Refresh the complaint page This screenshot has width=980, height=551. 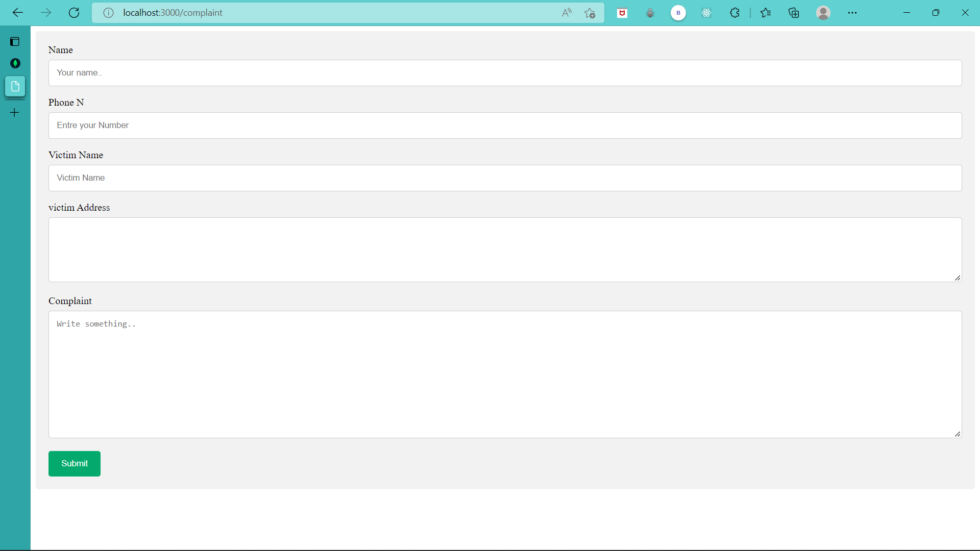[74, 13]
